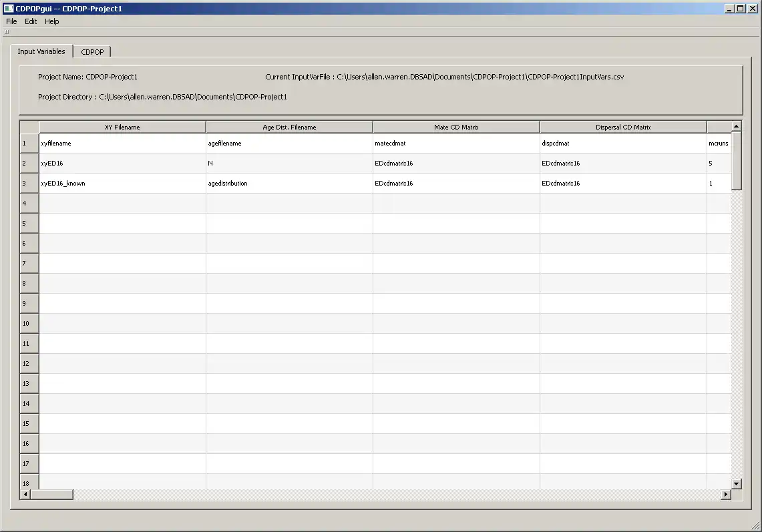The height and width of the screenshot is (532, 762).
Task: Select the XY Filename column header
Action: coord(122,127)
